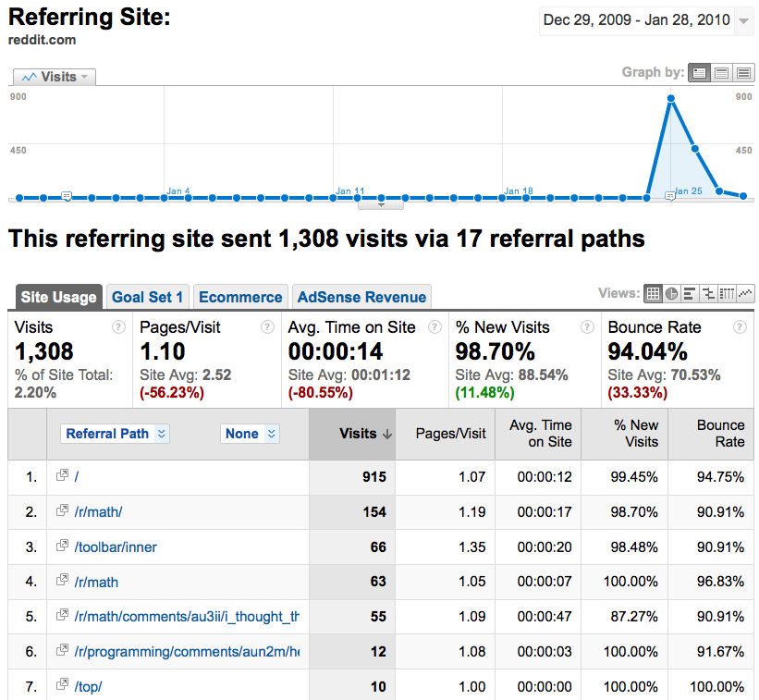Switch to the Ecommerce tab
The width and height of the screenshot is (759, 700).
tap(240, 297)
